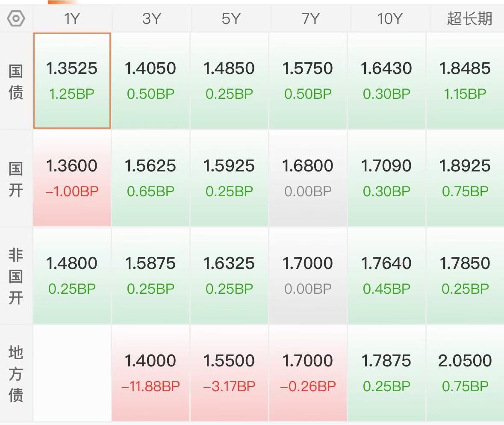Select the 7Y column header

click(x=309, y=19)
